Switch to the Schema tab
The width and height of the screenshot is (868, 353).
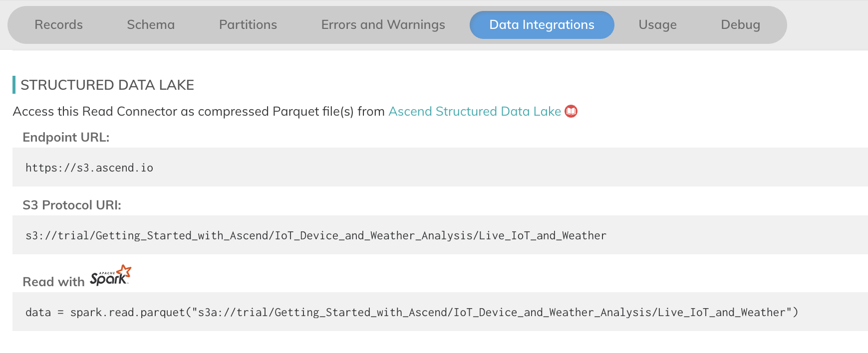151,25
